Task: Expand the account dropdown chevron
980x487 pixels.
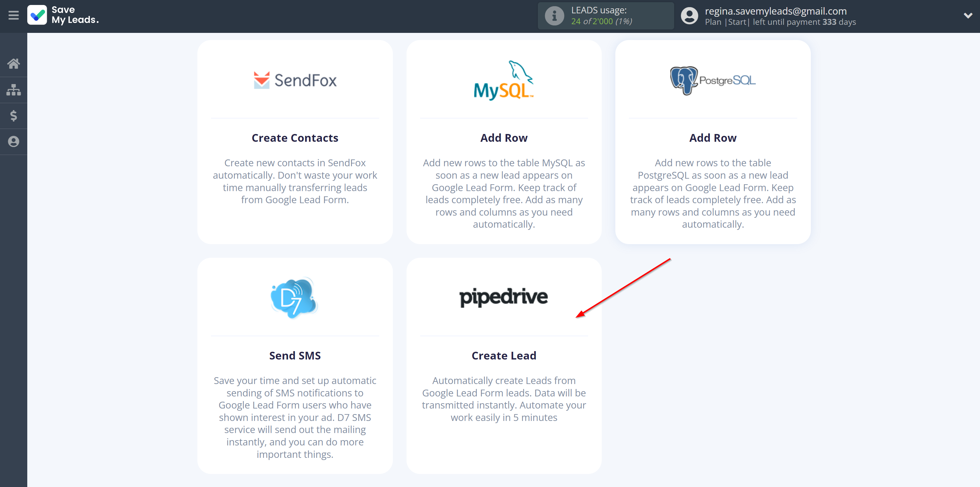Action: click(x=968, y=16)
